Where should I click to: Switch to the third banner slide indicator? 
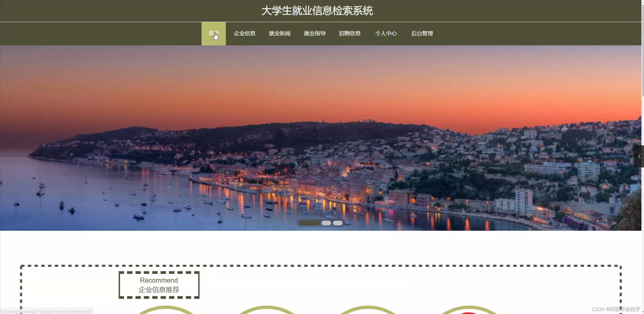(338, 223)
